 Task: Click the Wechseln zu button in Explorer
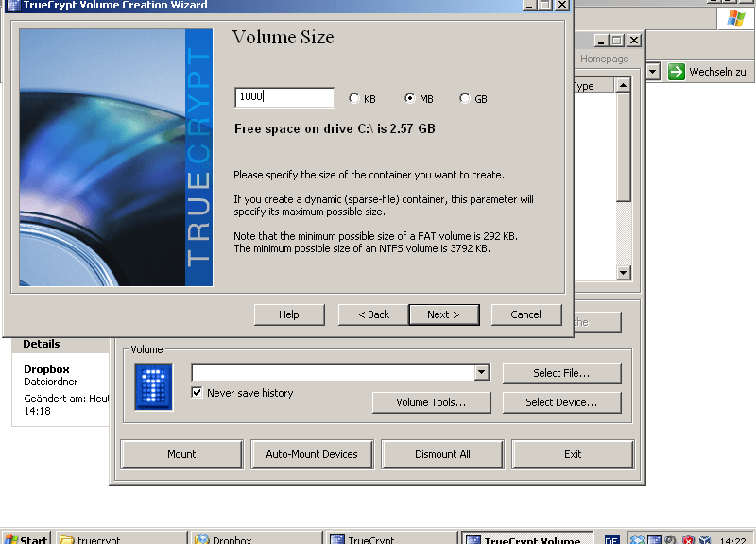[707, 72]
